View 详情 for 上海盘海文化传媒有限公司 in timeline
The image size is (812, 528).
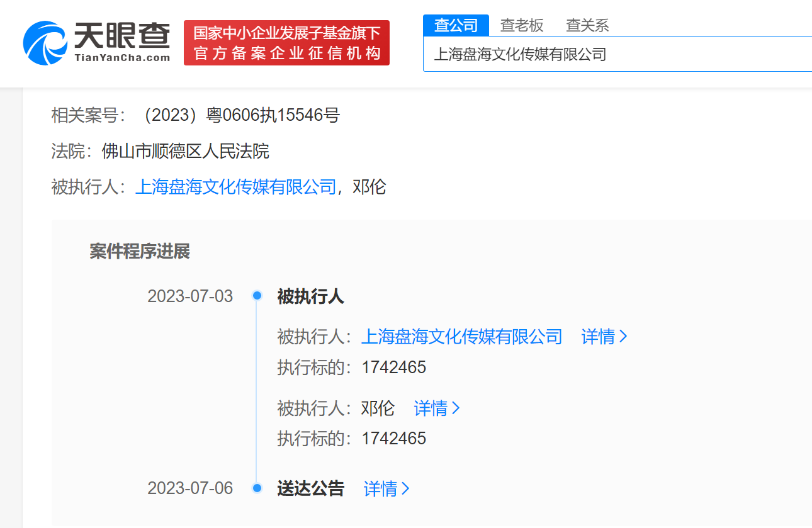[598, 337]
